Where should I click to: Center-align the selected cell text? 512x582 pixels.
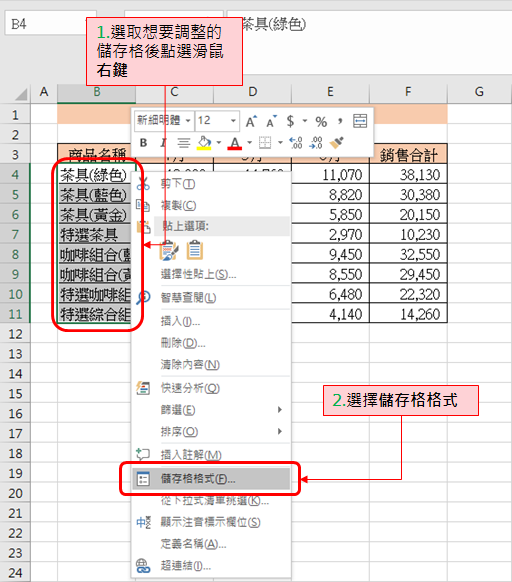point(183,143)
